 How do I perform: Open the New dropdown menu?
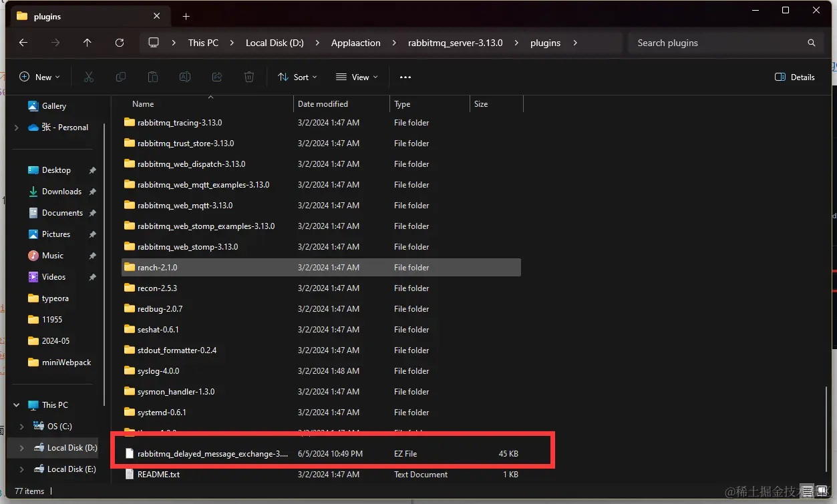pyautogui.click(x=39, y=77)
